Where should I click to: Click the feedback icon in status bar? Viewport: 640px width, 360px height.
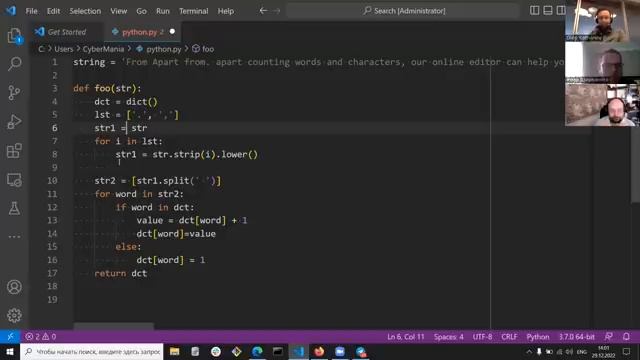609,337
